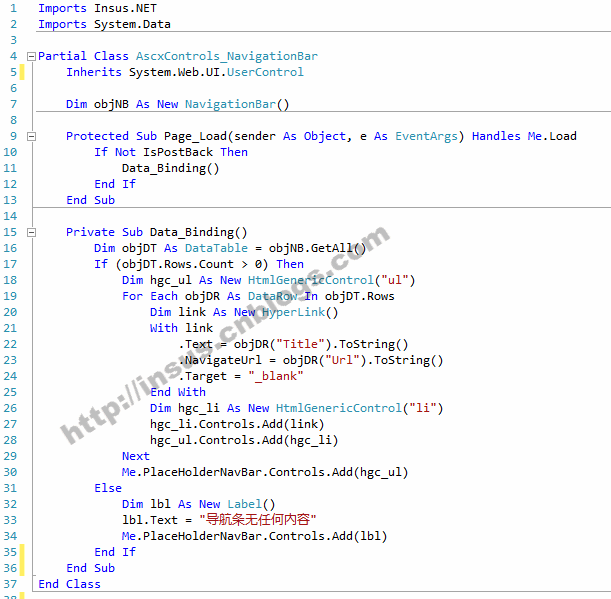The image size is (611, 599).
Task: Collapse the Page_Load sub outline
Action: point(31,137)
